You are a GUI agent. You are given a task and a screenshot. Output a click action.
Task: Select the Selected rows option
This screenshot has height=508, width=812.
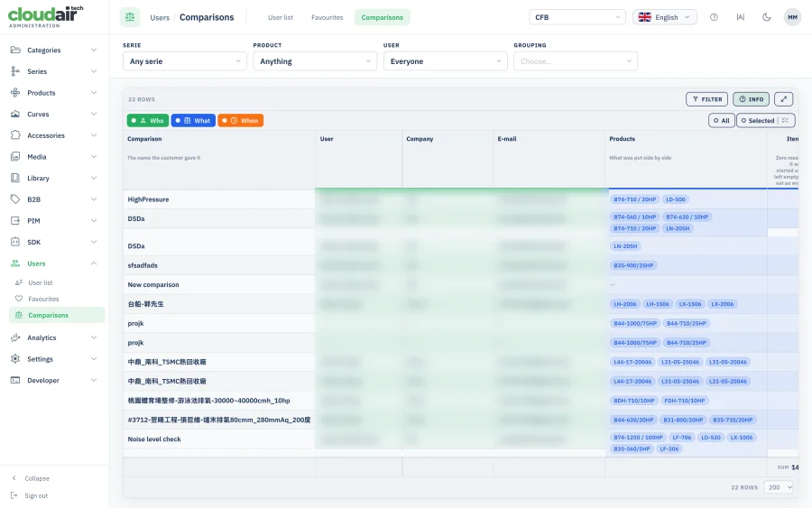click(758, 121)
